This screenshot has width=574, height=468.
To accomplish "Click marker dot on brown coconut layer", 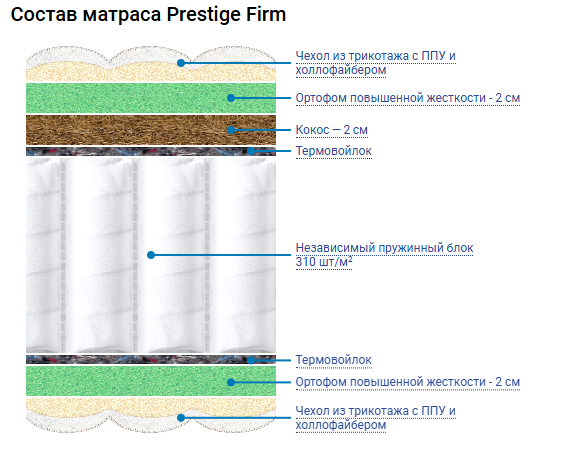I will coord(231,130).
